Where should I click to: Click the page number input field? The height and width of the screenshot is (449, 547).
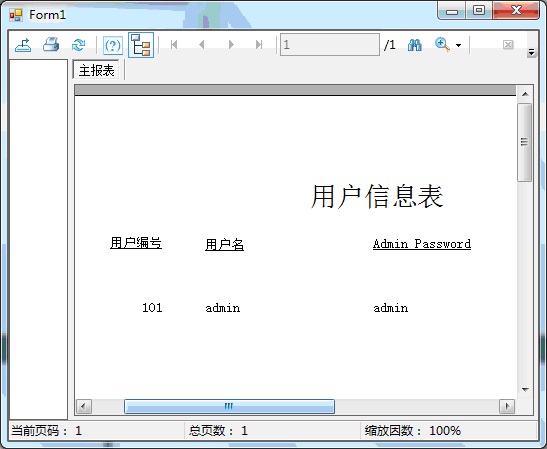(x=330, y=45)
